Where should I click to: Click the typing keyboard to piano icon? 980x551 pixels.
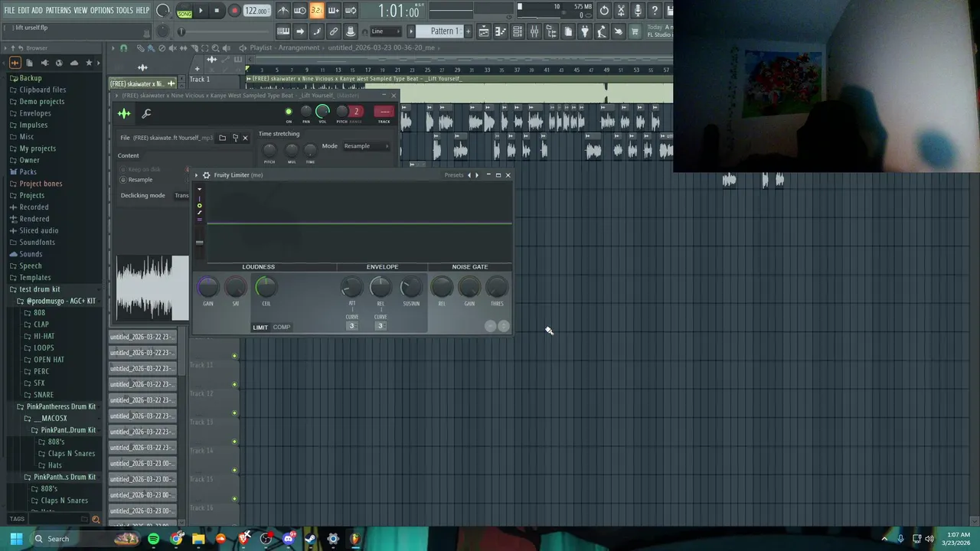tap(283, 31)
